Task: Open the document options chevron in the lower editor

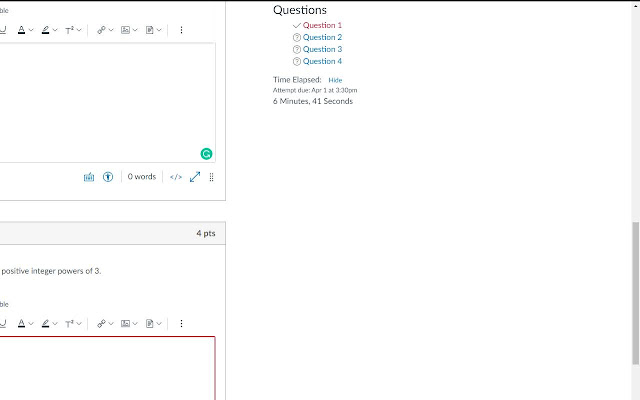Action: 159,323
